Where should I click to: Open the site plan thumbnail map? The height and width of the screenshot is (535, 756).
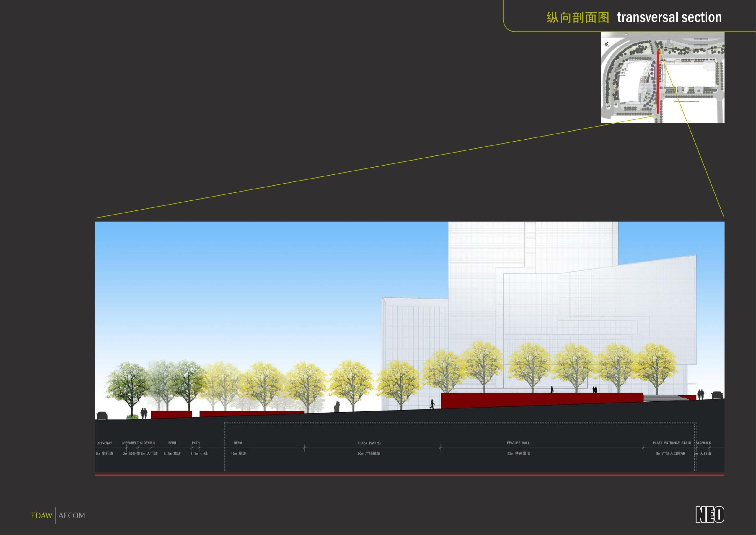[662, 77]
